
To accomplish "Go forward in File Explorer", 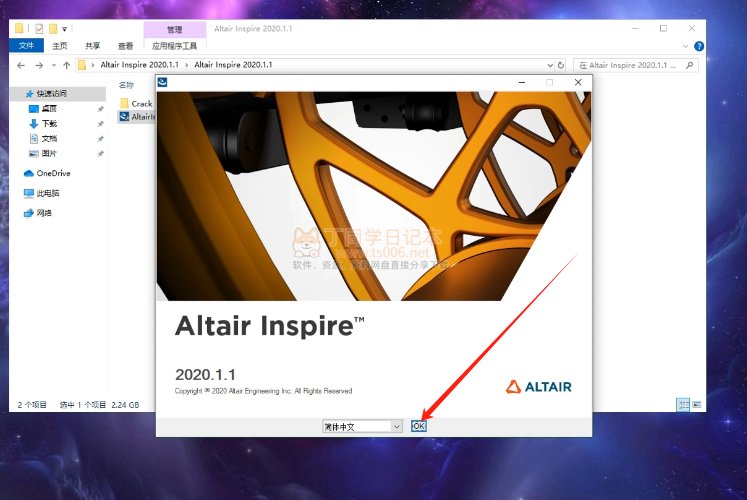I will [39, 65].
